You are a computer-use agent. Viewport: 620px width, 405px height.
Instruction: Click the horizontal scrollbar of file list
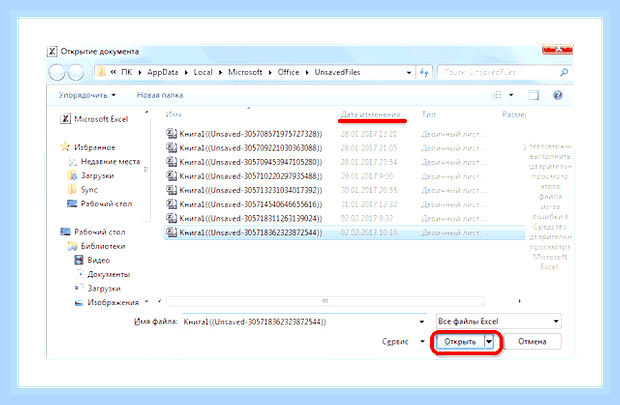(x=325, y=301)
